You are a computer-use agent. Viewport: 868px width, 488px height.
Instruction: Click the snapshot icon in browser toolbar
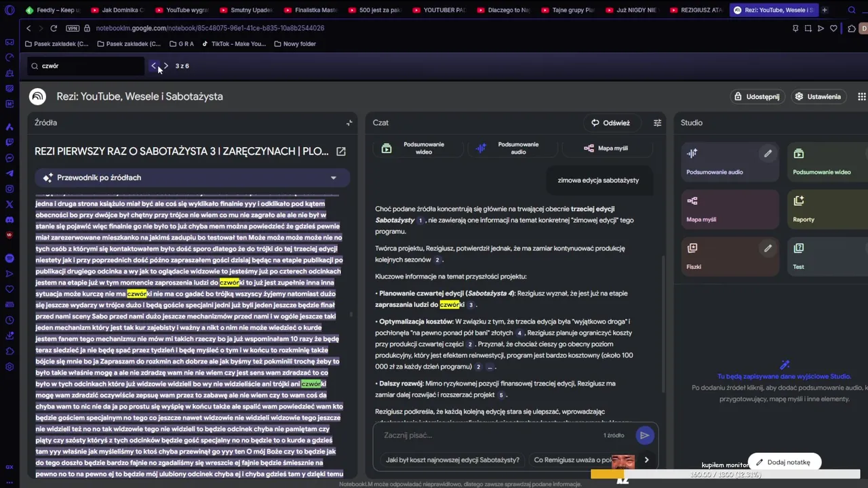(x=808, y=28)
